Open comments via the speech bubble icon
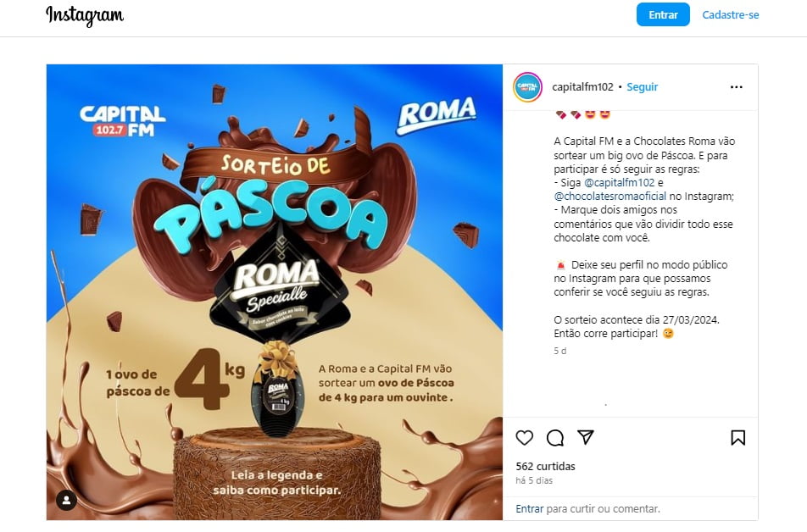The width and height of the screenshot is (807, 532). [554, 438]
